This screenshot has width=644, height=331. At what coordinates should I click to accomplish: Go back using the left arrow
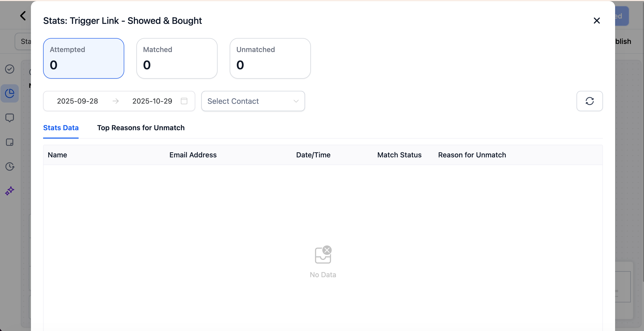(x=23, y=16)
